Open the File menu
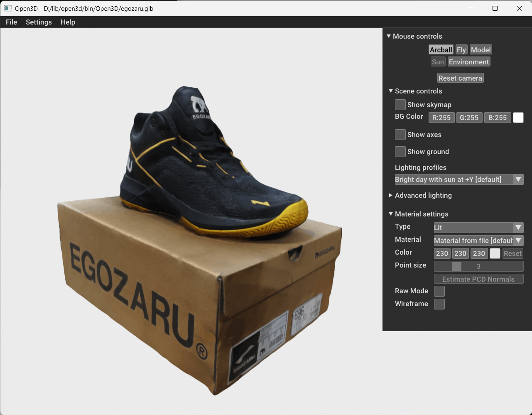Viewport: 532px width, 415px height. pos(11,22)
